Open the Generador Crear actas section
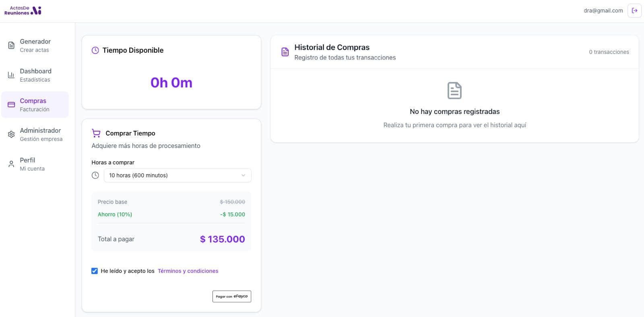The width and height of the screenshot is (644, 317). pyautogui.click(x=35, y=45)
